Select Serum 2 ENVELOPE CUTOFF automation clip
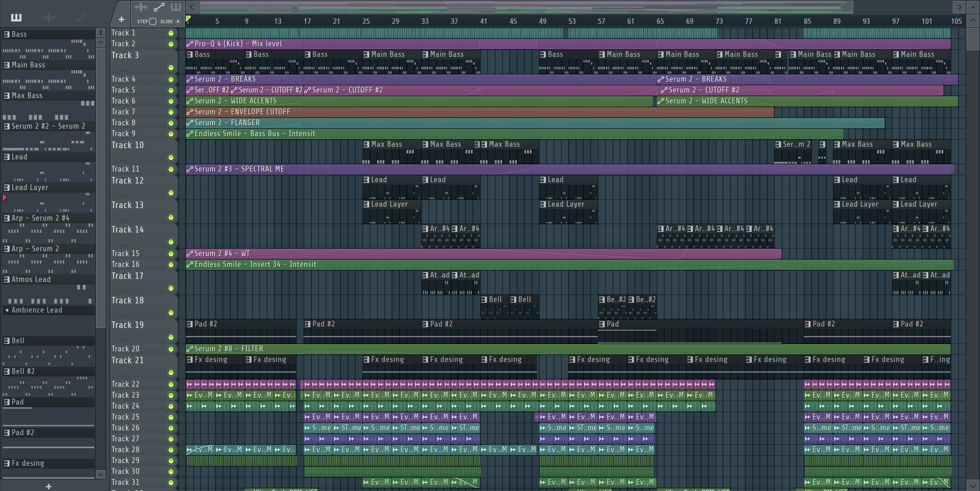 pyautogui.click(x=480, y=112)
